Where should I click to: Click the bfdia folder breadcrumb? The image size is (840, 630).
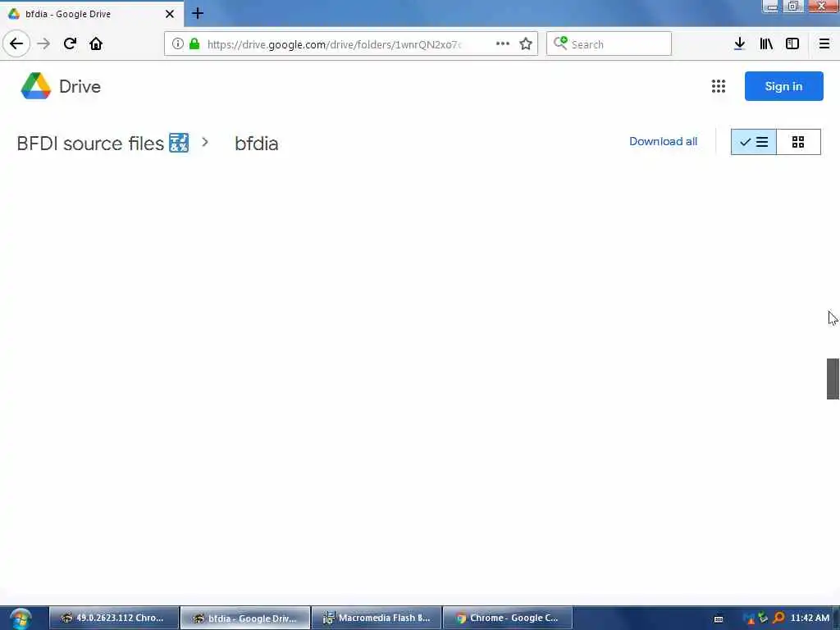(256, 144)
